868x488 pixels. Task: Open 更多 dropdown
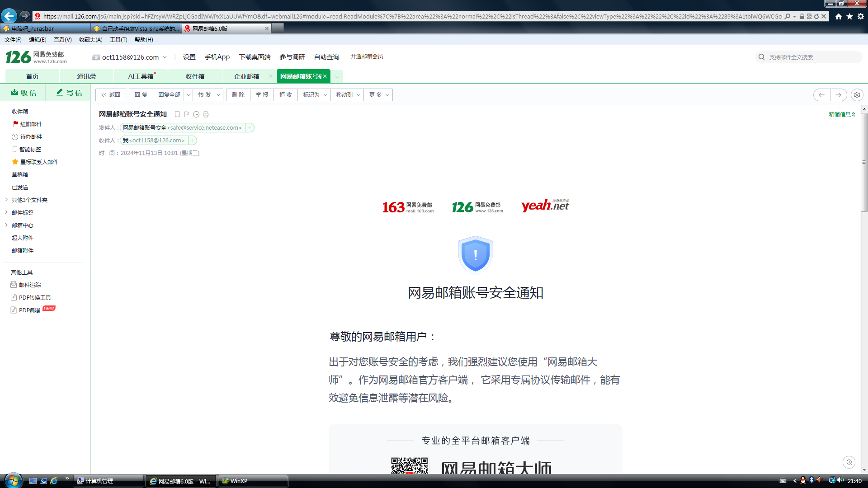point(378,95)
